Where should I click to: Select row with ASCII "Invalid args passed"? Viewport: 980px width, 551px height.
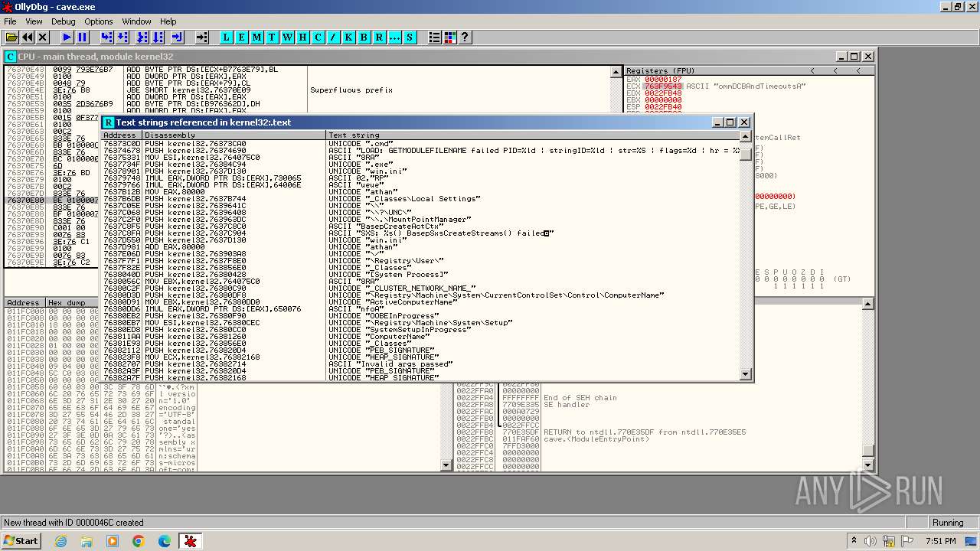coord(421,364)
